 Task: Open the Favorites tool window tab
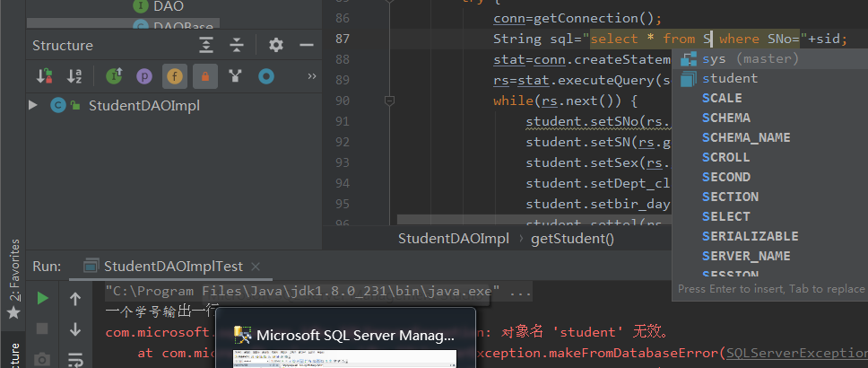(x=13, y=278)
